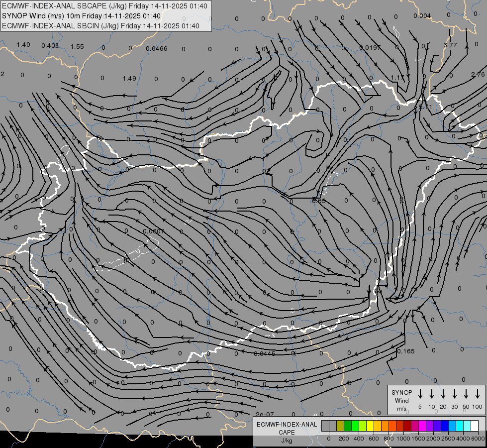Click the wind arrow above 5 m/s
This screenshot has width=487, height=448.
pyautogui.click(x=420, y=394)
